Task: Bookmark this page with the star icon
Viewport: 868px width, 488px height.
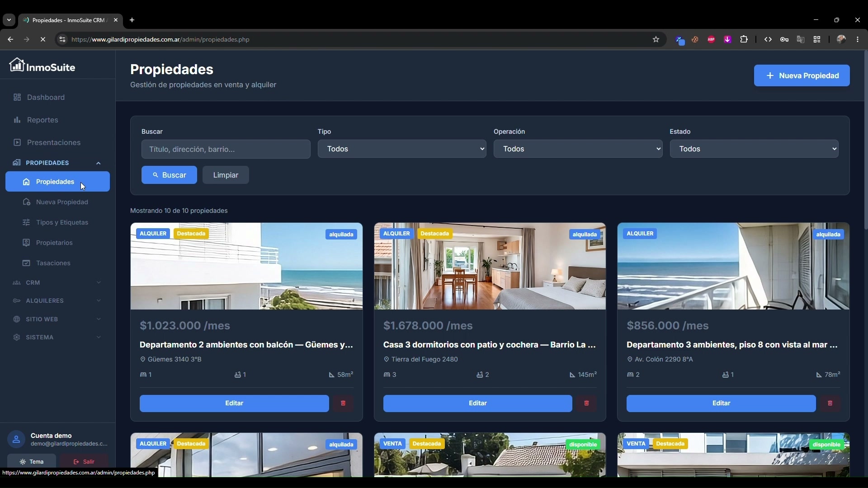Action: [656, 40]
